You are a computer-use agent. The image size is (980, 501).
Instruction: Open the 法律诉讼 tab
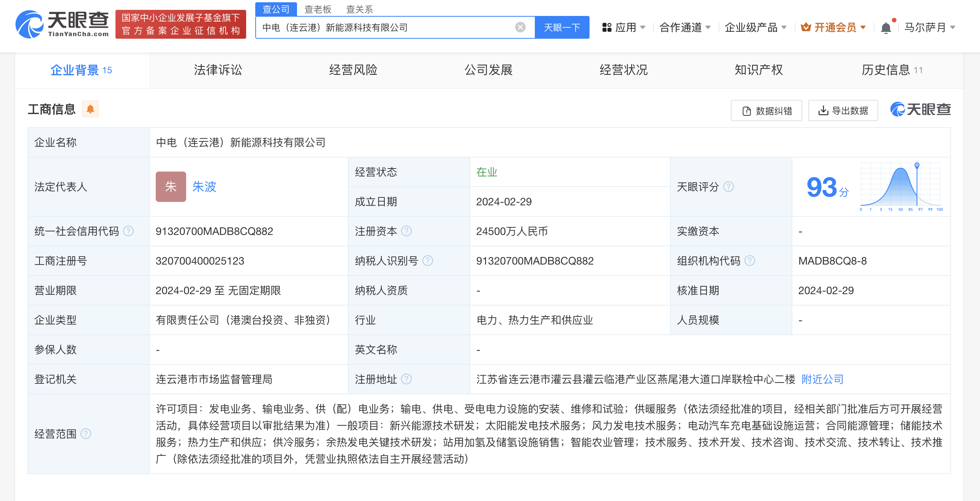click(x=218, y=70)
